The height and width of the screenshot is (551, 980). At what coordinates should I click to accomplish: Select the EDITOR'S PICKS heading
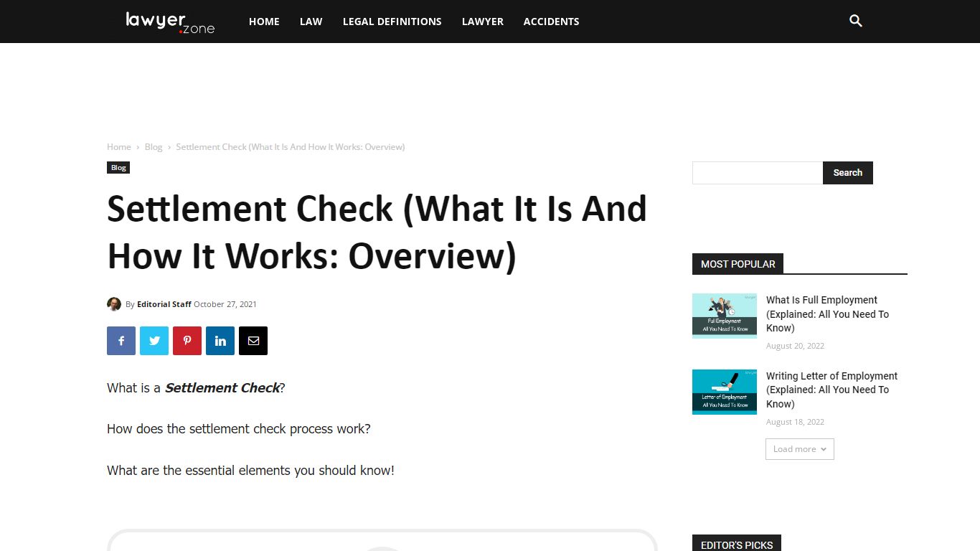(x=737, y=544)
